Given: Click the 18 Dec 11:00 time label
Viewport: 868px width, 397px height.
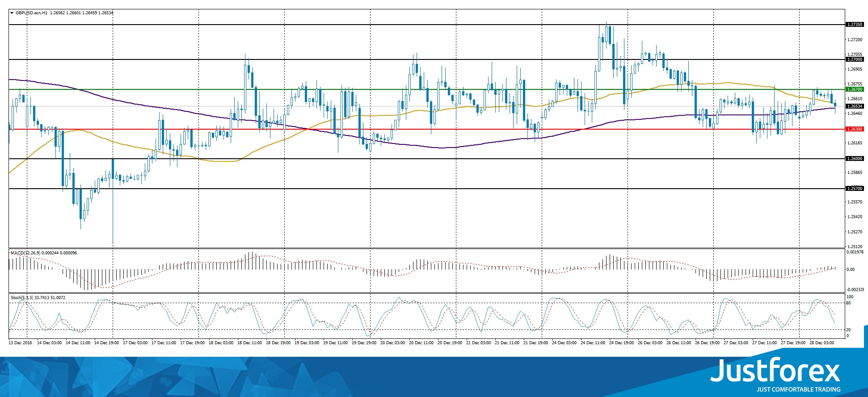Looking at the screenshot, I should [249, 343].
